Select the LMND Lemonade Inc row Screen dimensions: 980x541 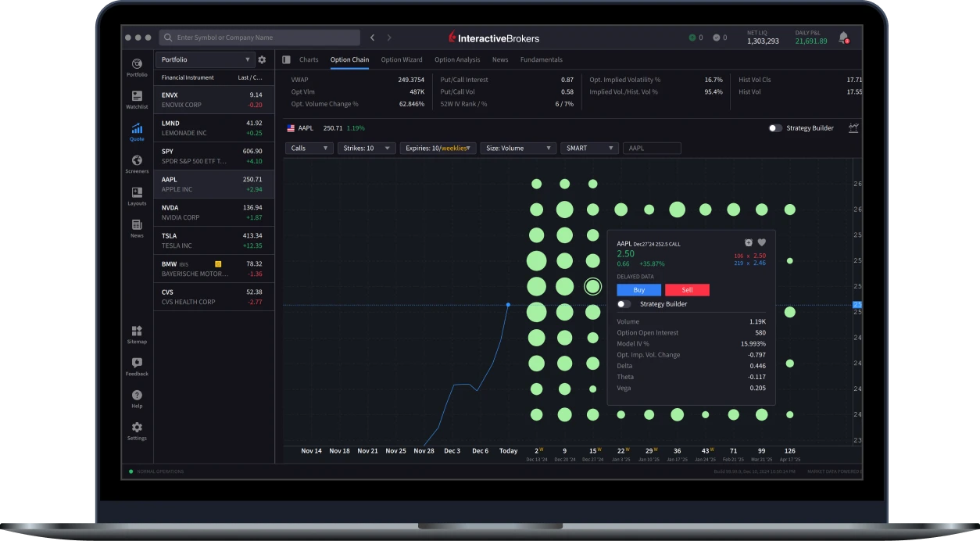pyautogui.click(x=214, y=128)
